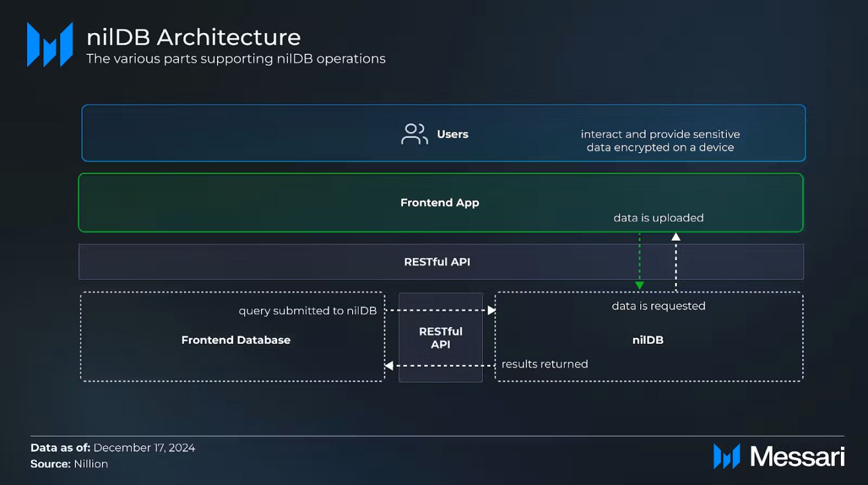Select the small RESTful API box between databases
Image resolution: width=868 pixels, height=485 pixels.
(441, 338)
